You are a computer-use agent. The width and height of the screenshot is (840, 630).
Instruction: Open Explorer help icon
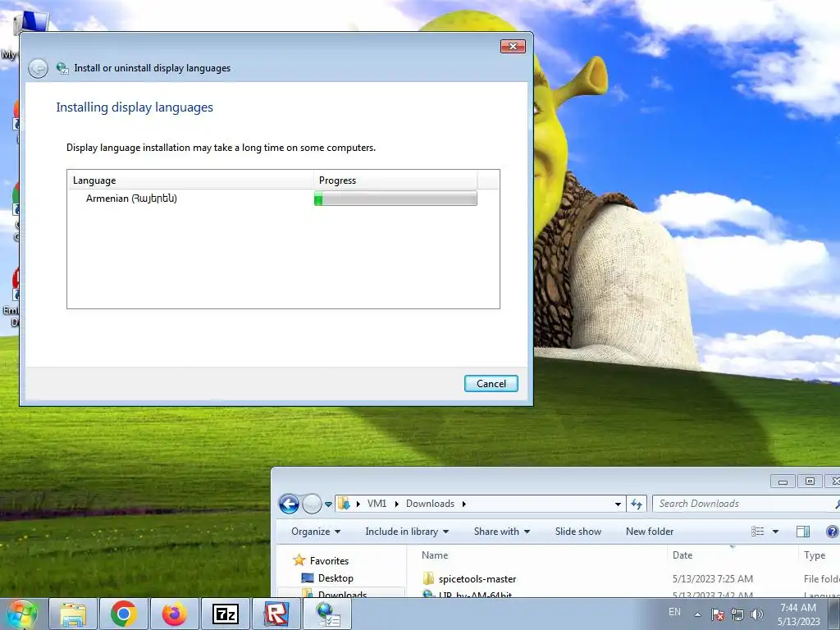[832, 532]
